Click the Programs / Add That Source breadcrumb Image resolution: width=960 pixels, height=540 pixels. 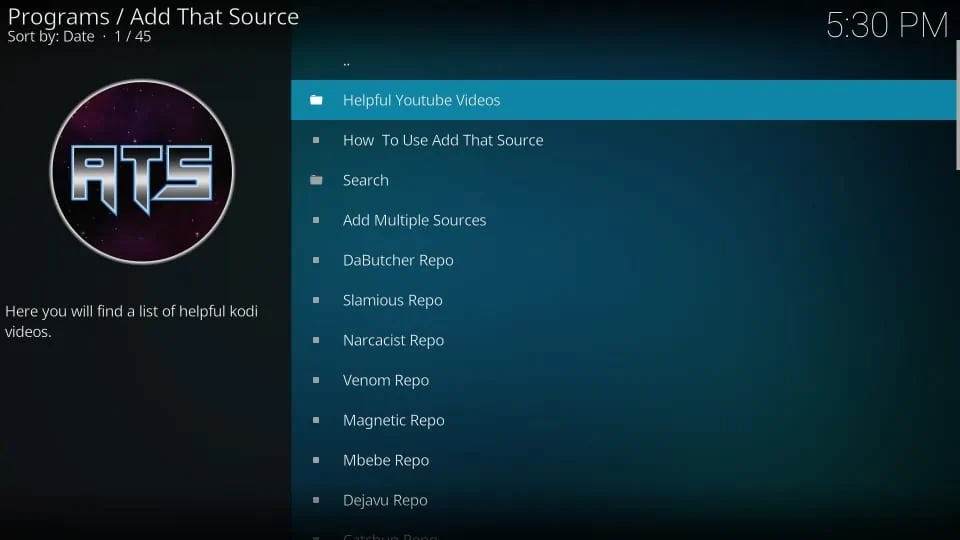point(153,17)
